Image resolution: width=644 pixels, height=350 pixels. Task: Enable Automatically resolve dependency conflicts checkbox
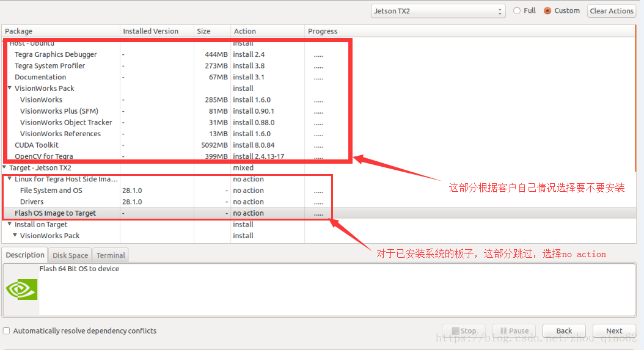[x=7, y=330]
